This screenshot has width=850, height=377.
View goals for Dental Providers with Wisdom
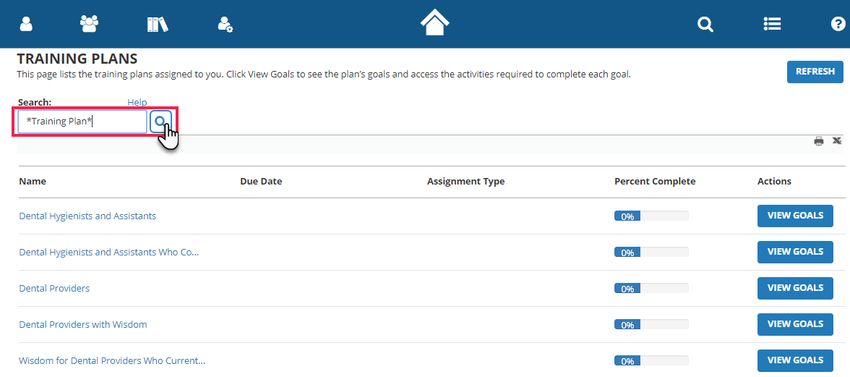point(795,324)
